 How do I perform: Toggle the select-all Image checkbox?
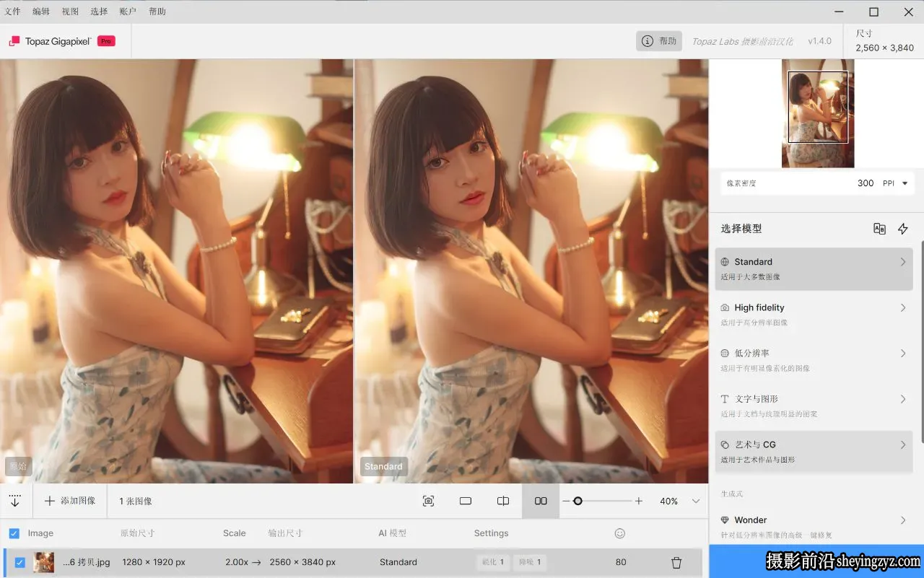click(x=14, y=533)
